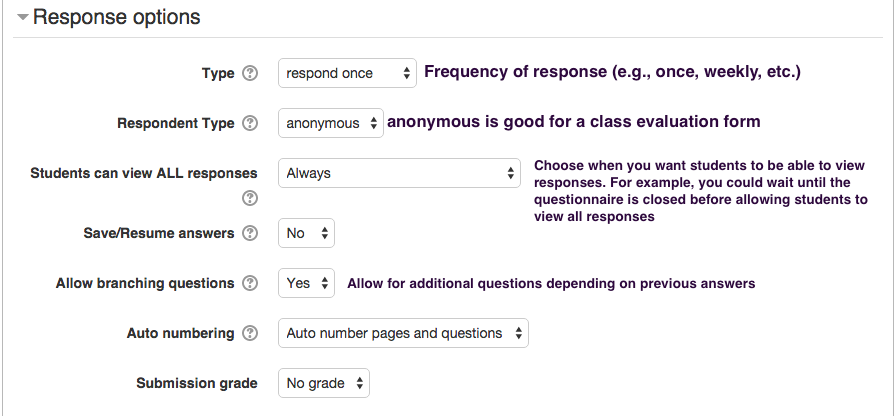Screen dimensions: 894x416
Task: Open help icon next to Respondent Type
Action: point(250,123)
